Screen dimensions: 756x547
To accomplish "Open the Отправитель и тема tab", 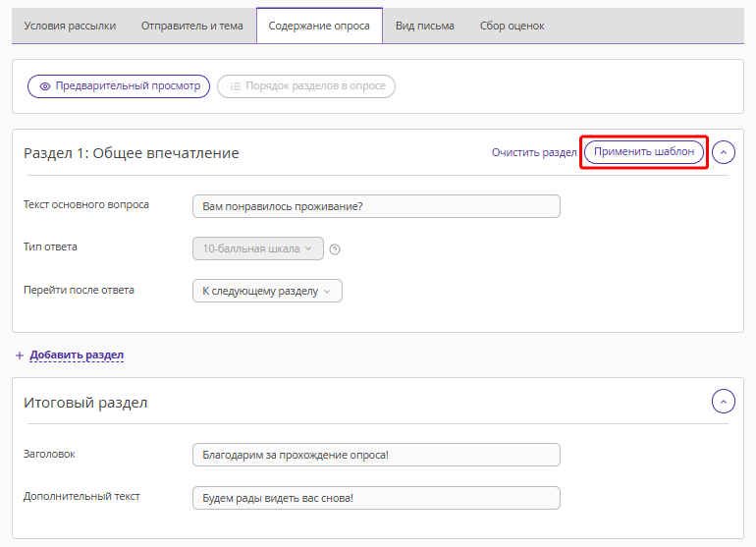I will coord(192,26).
